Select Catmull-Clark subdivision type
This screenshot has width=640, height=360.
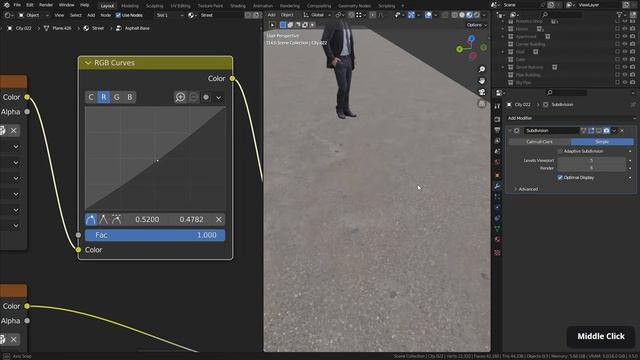tap(539, 142)
